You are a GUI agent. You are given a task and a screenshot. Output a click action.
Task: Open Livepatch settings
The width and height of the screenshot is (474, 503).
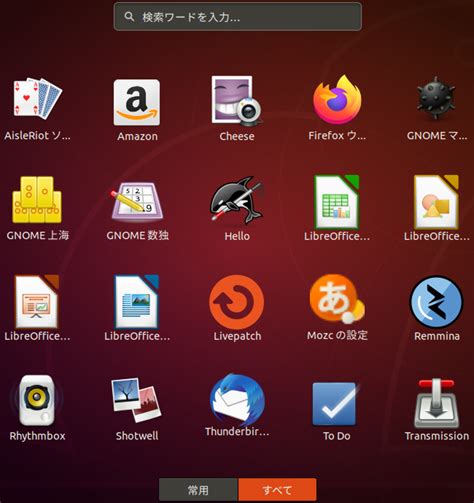click(x=237, y=302)
